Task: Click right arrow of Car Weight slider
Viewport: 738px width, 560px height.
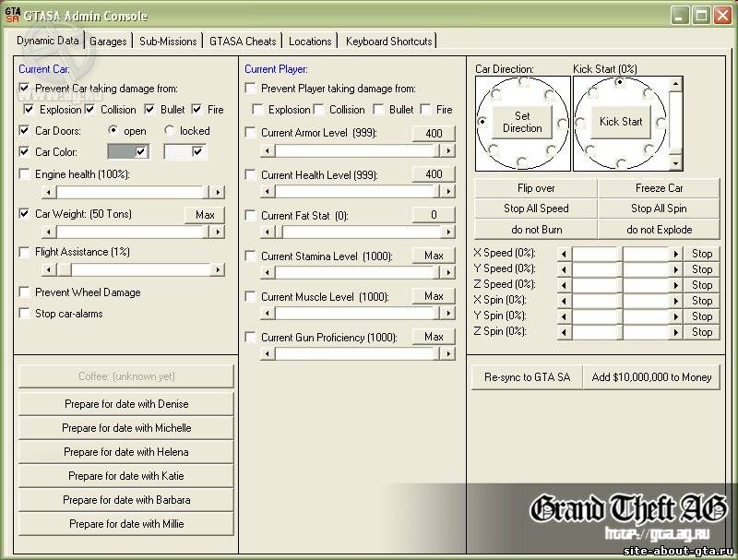Action: [x=218, y=232]
